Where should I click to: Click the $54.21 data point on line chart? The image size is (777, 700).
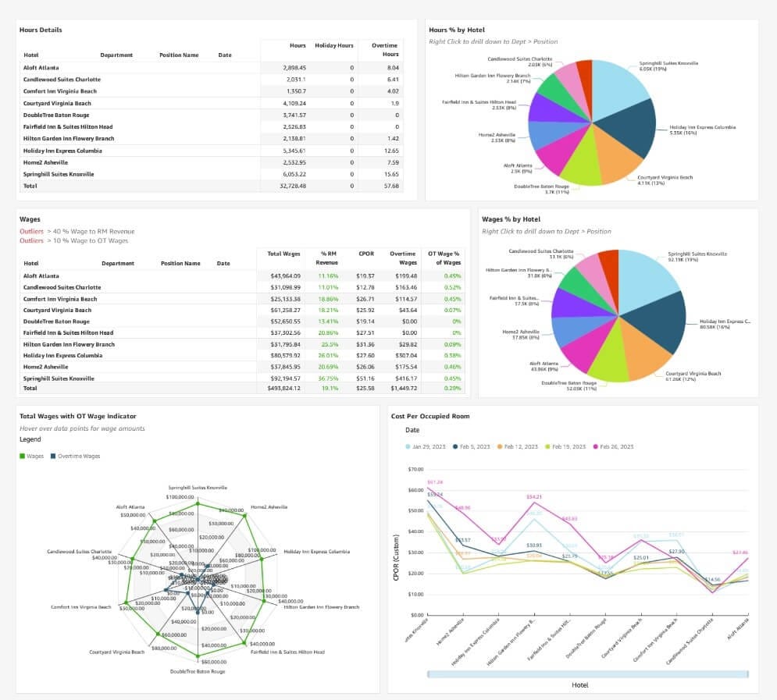pyautogui.click(x=533, y=503)
